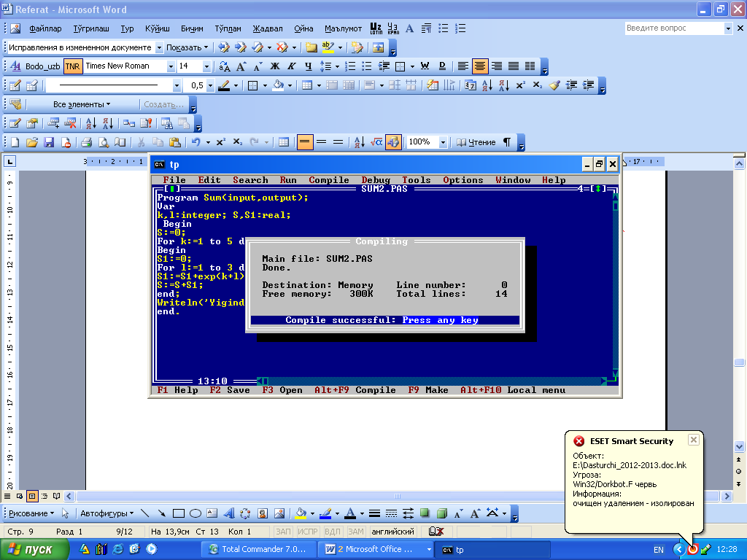Toggle Bold (Ж) formatting
This screenshot has width=747, height=560.
tap(275, 66)
